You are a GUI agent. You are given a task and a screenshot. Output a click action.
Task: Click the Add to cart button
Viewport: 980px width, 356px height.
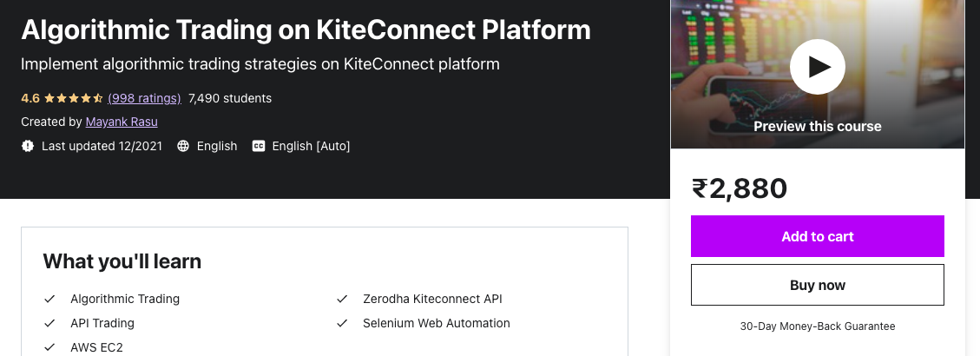click(817, 236)
